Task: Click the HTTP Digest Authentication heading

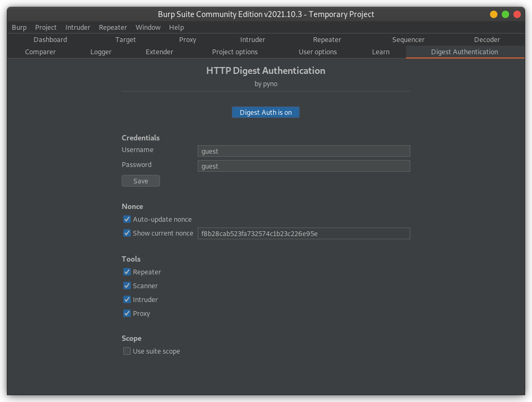Action: (x=266, y=71)
